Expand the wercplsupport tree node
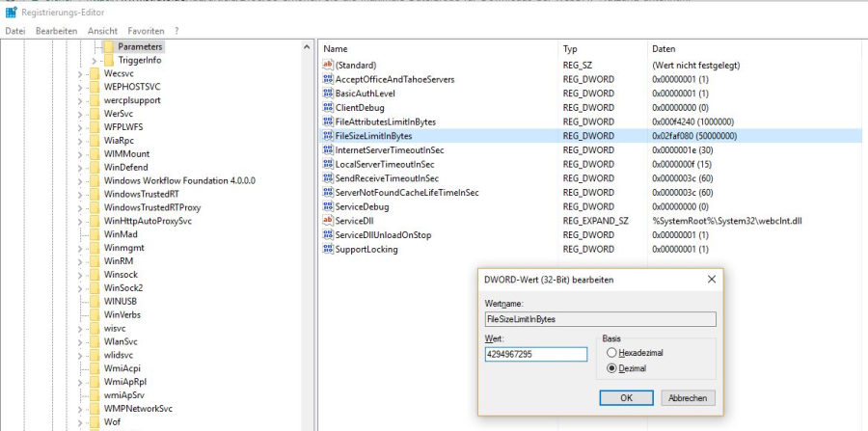Viewport: 868px width, 431px height. pos(79,100)
